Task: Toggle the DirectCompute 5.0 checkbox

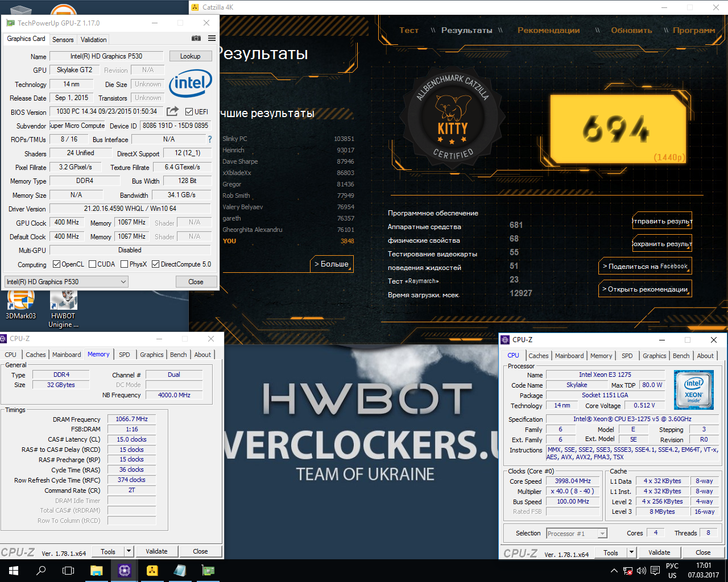Action: point(155,264)
